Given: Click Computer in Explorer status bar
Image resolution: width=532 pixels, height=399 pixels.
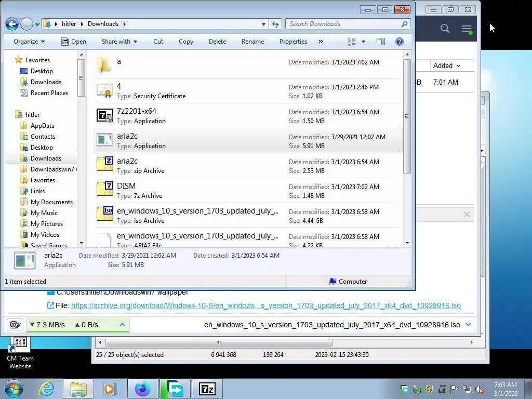Looking at the screenshot, I should (x=348, y=282).
